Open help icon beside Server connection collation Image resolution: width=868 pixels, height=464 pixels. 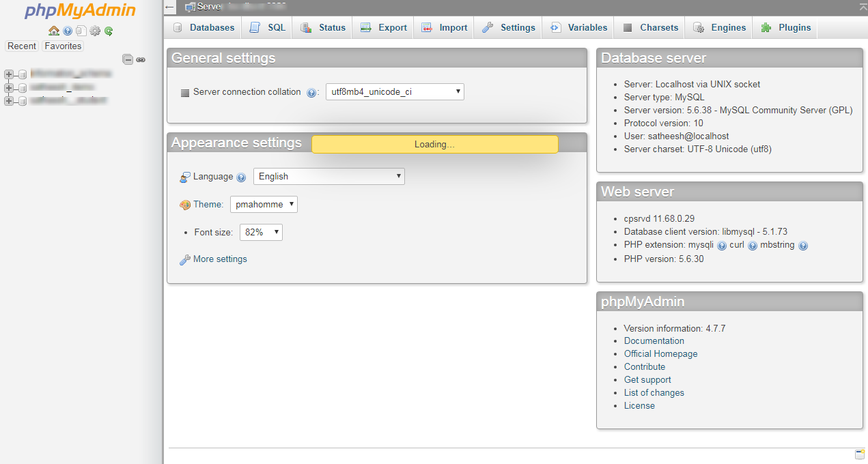coord(311,93)
